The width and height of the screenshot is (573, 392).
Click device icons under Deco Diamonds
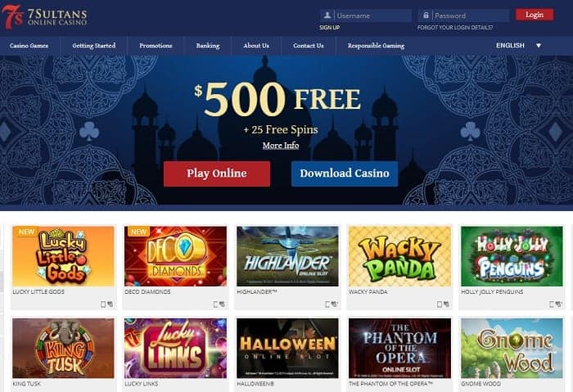219,304
